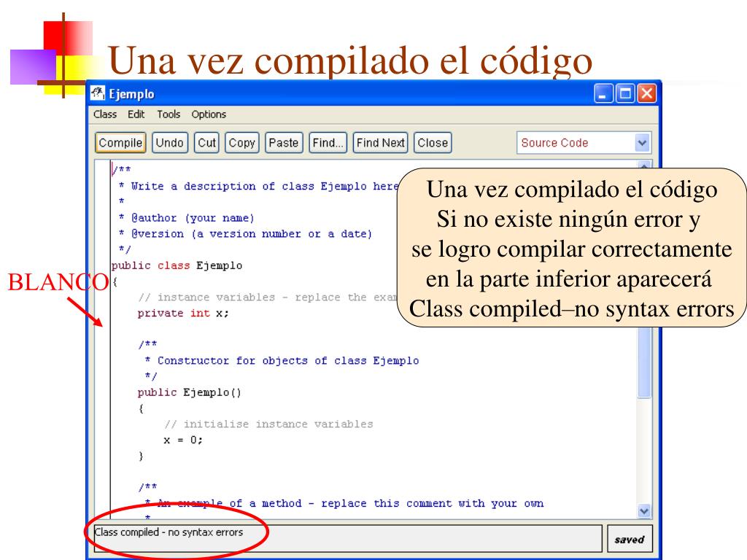This screenshot has width=747, height=560.
Task: Click the breakpoint margin beside 'private int x;'
Action: point(102,313)
